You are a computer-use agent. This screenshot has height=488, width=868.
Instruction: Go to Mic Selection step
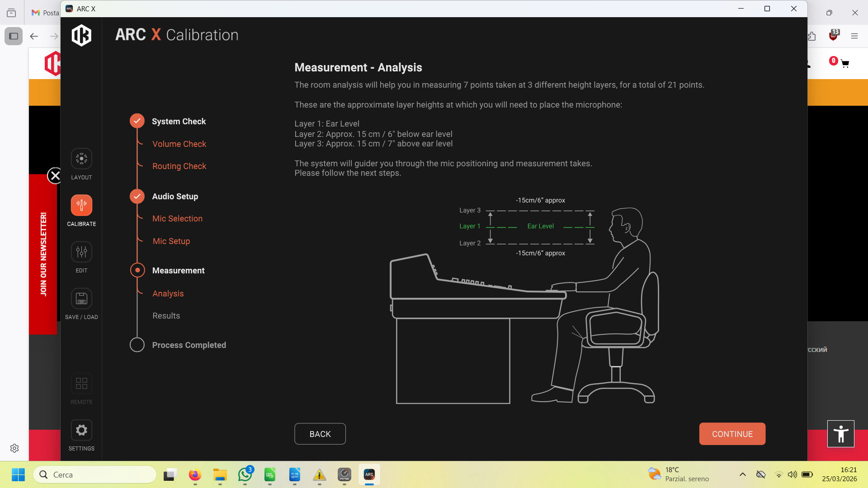point(177,219)
